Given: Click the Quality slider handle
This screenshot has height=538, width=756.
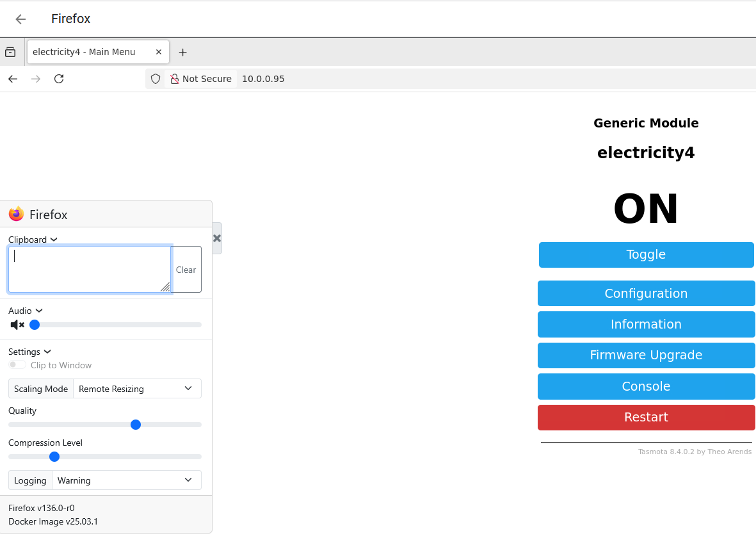Looking at the screenshot, I should (x=136, y=425).
